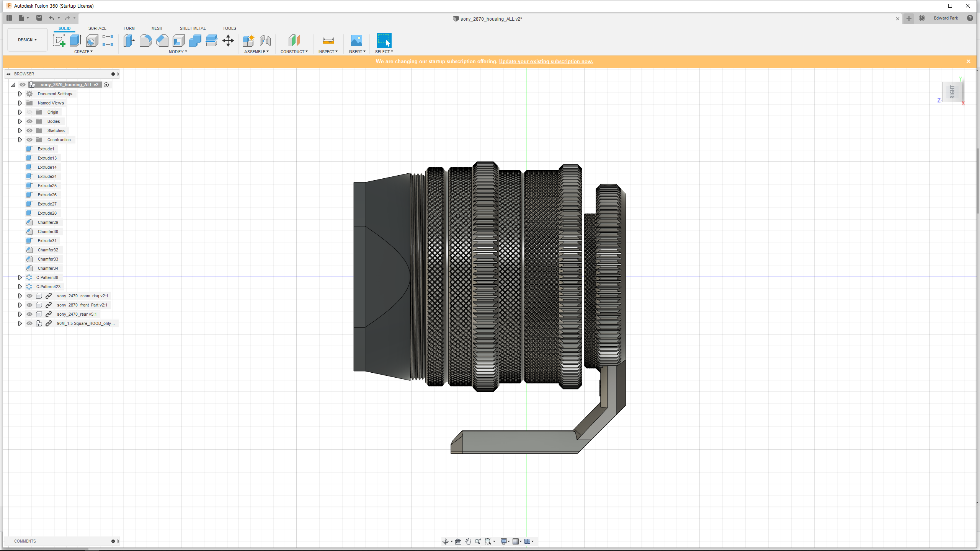Click the Move/Copy cross-arrows icon
The width and height of the screenshot is (980, 551).
228,40
